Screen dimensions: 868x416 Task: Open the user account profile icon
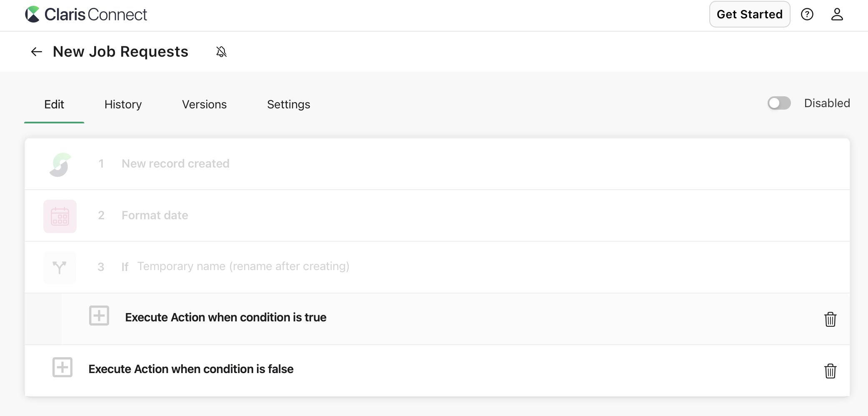coord(837,15)
